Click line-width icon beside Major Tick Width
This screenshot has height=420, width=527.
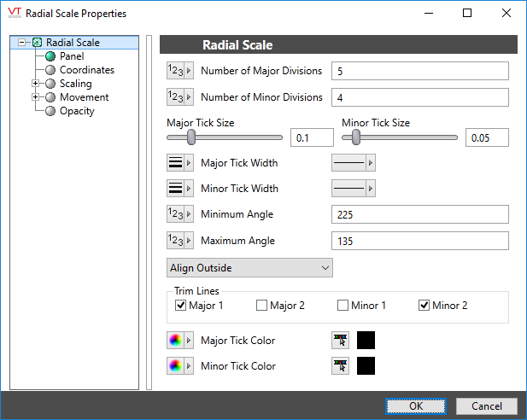(x=175, y=163)
